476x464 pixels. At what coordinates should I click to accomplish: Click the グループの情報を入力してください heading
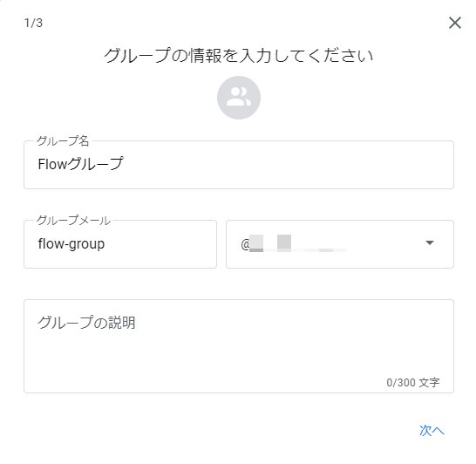pos(239,56)
